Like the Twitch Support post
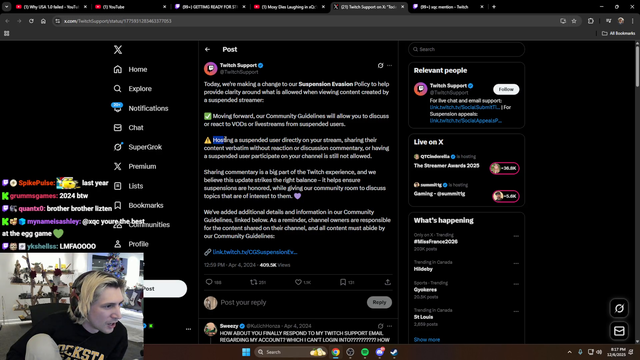 pyautogui.click(x=298, y=282)
